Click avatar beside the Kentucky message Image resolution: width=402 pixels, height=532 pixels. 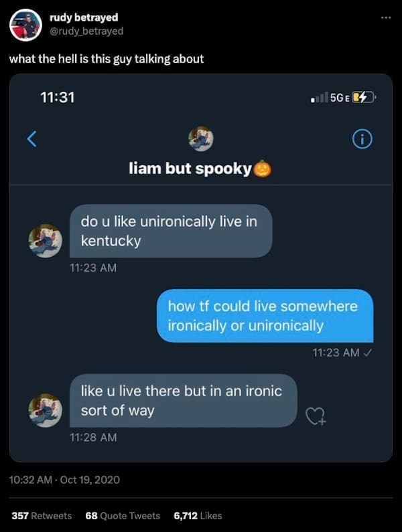pos(46,240)
